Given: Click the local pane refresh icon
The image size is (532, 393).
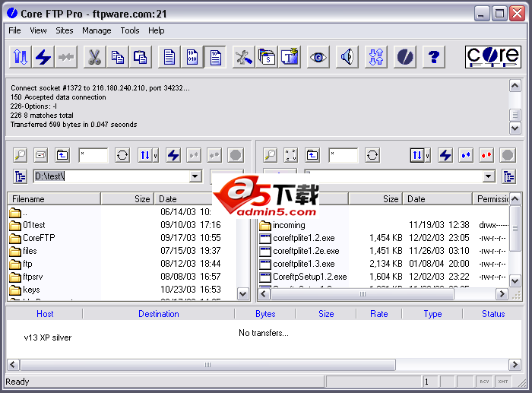Looking at the screenshot, I should pyautogui.click(x=122, y=155).
